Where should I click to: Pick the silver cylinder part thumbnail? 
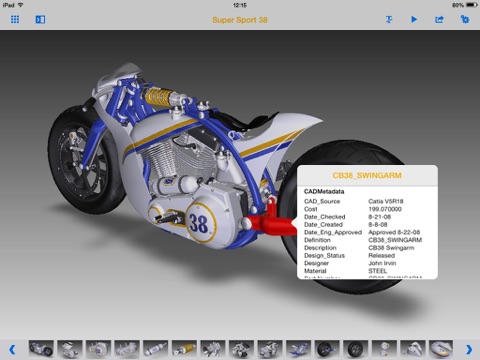coord(156,349)
